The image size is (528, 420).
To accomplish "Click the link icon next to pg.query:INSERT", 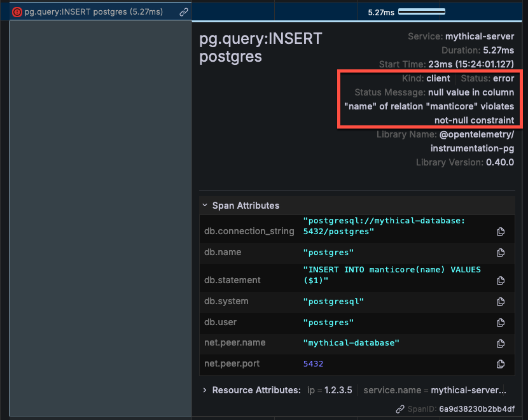I will 184,11.
